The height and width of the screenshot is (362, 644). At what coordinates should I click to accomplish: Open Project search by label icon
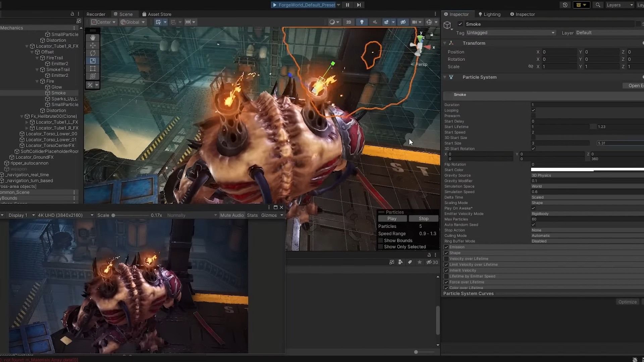410,262
